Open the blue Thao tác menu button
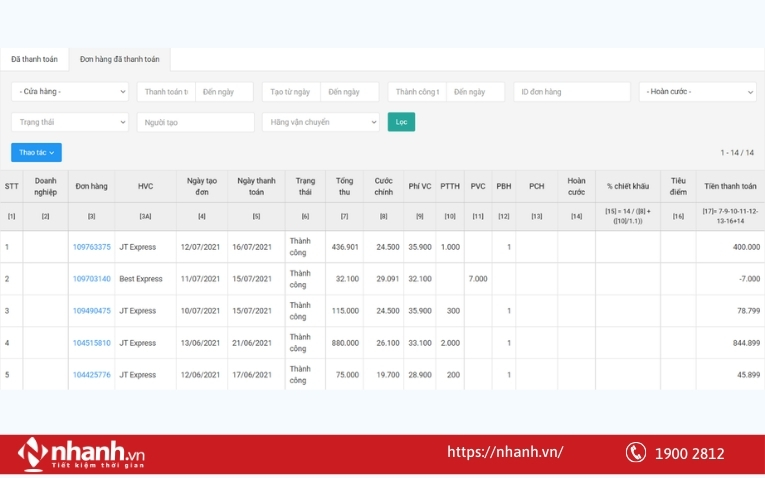This screenshot has width=765, height=478. point(36,153)
